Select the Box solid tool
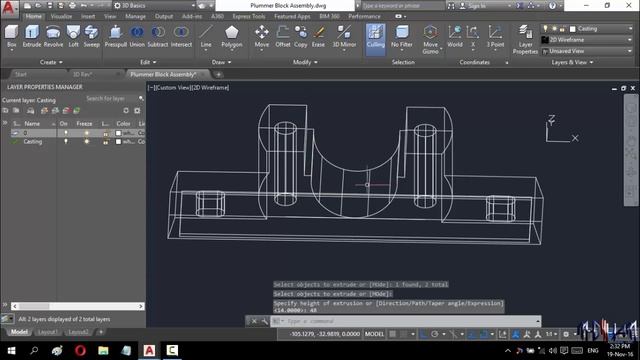Image resolution: width=640 pixels, height=360 pixels. (x=11, y=36)
